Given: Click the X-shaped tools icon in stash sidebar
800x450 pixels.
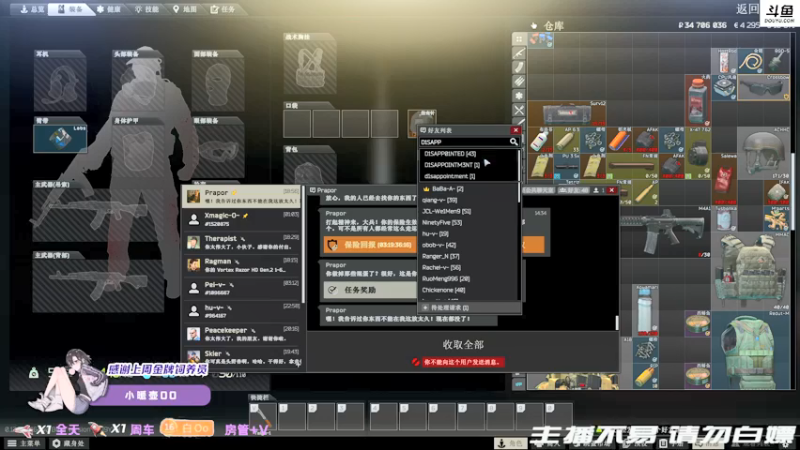Looking at the screenshot, I should (x=519, y=110).
